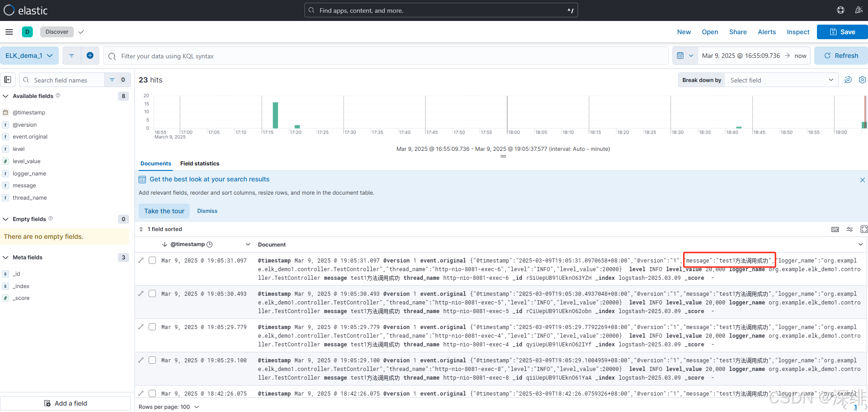
Task: Open the Document column header menu chevron
Action: (x=861, y=244)
